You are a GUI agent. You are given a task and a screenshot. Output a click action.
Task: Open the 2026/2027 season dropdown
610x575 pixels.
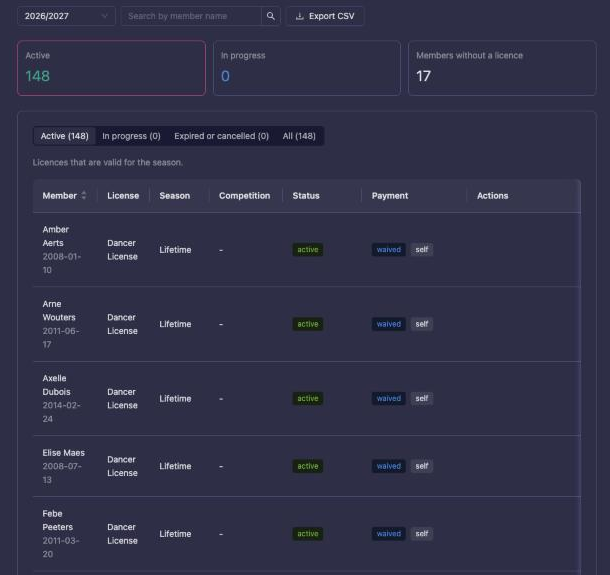click(x=66, y=16)
